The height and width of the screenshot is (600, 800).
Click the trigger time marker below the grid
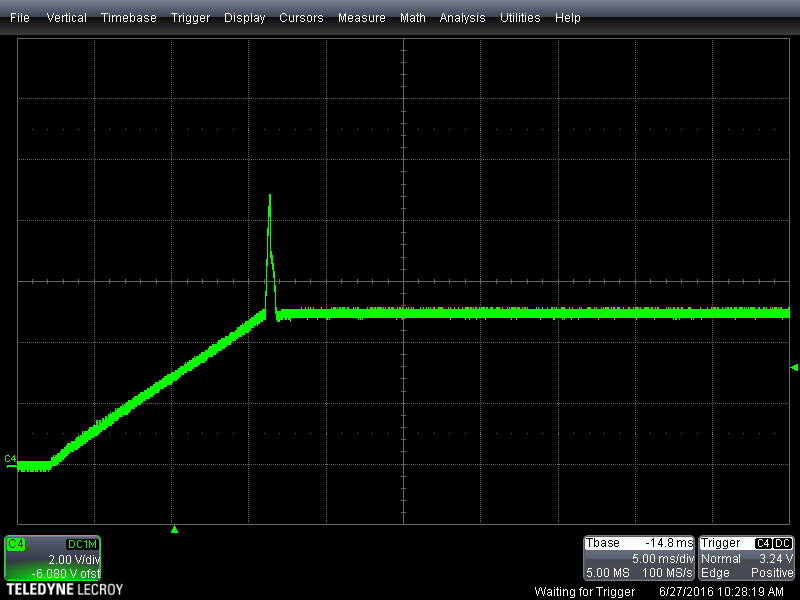[x=174, y=530]
